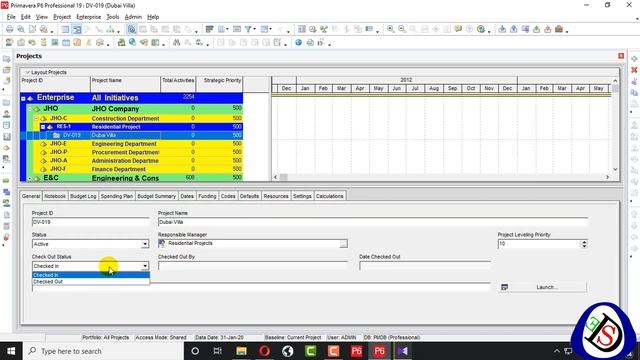Click the Gantt vertical scrollbar down arrow
The height and width of the screenshot is (360, 640).
pyautogui.click(x=615, y=169)
